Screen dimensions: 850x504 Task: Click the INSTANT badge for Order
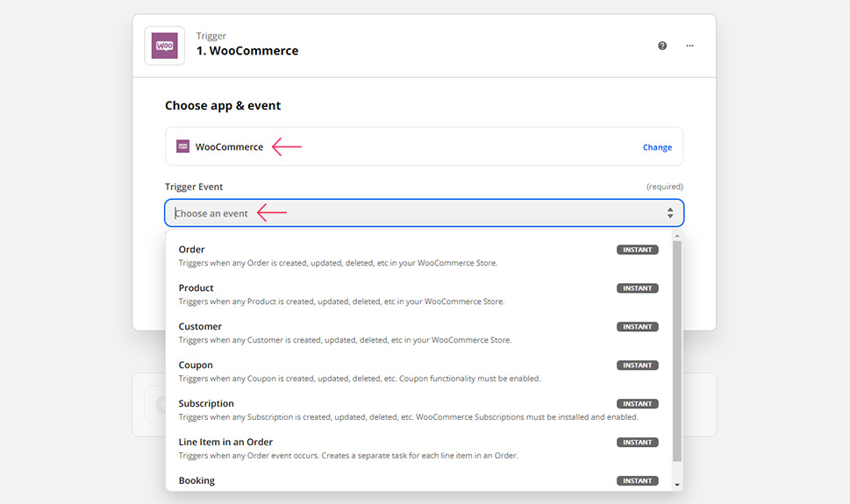click(638, 250)
